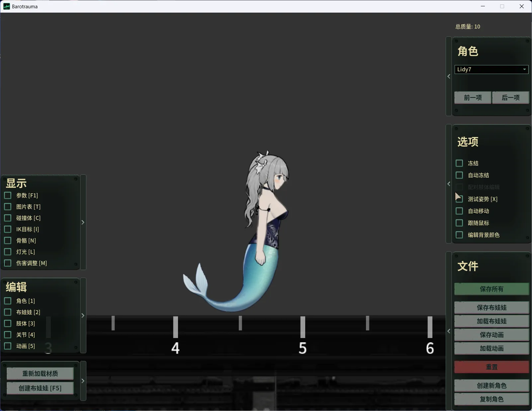Image resolution: width=532 pixels, height=411 pixels.
Task: Toggle the 骨骼 [N] display checkbox
Action: (8, 240)
